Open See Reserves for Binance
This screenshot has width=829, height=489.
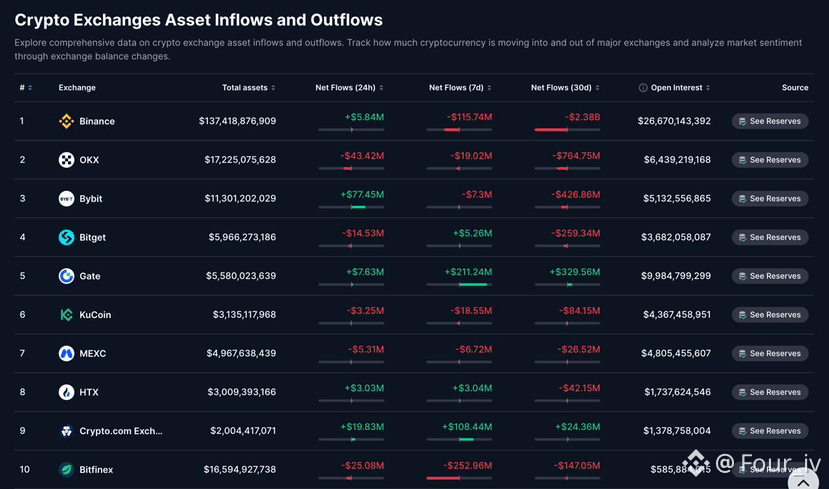point(770,121)
